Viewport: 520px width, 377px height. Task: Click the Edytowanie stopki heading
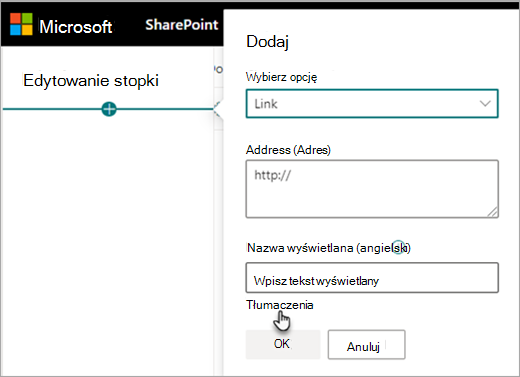(x=91, y=81)
